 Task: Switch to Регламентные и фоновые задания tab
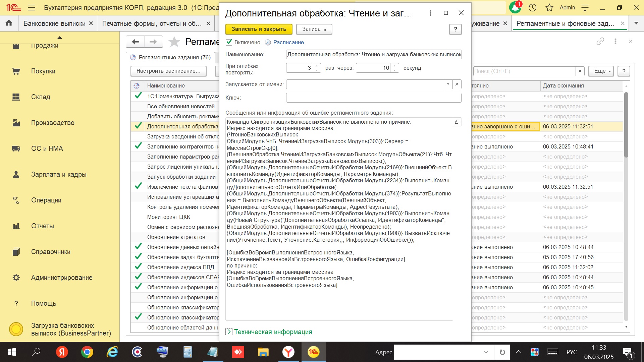point(566,23)
